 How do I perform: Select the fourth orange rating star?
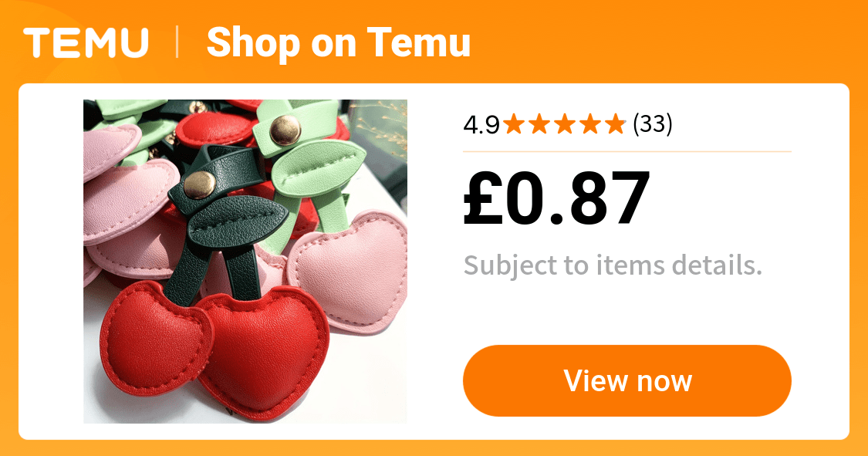[x=590, y=124]
